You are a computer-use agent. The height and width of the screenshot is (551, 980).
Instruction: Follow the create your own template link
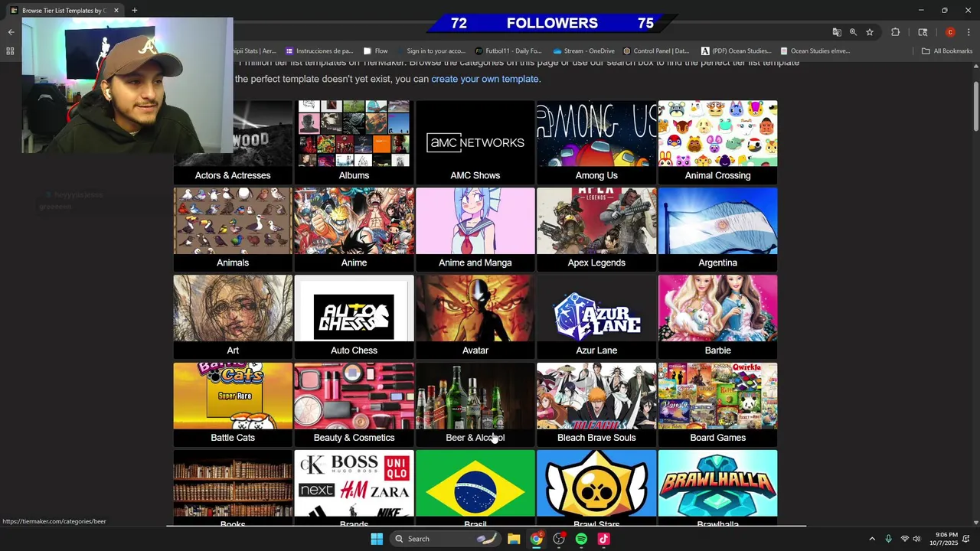click(x=485, y=79)
